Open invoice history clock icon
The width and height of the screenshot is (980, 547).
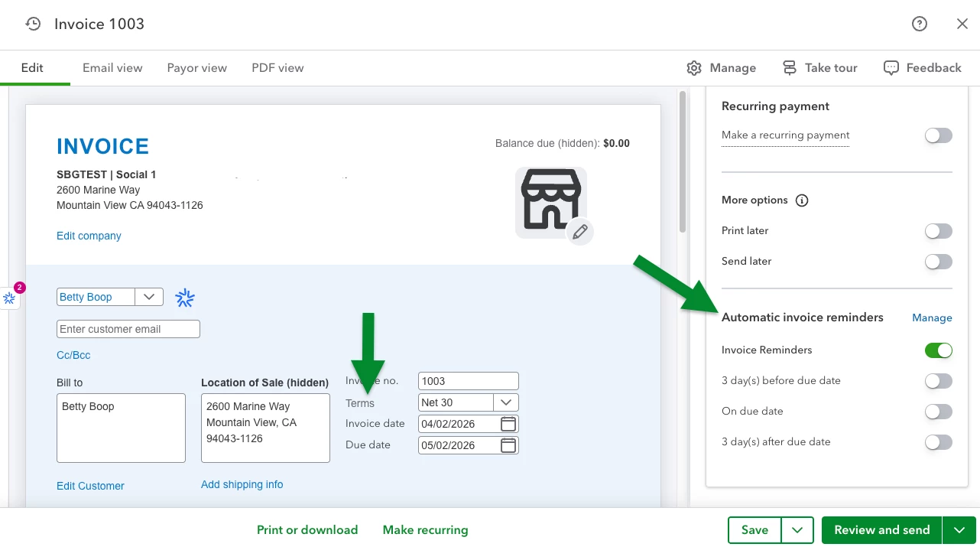(x=33, y=24)
